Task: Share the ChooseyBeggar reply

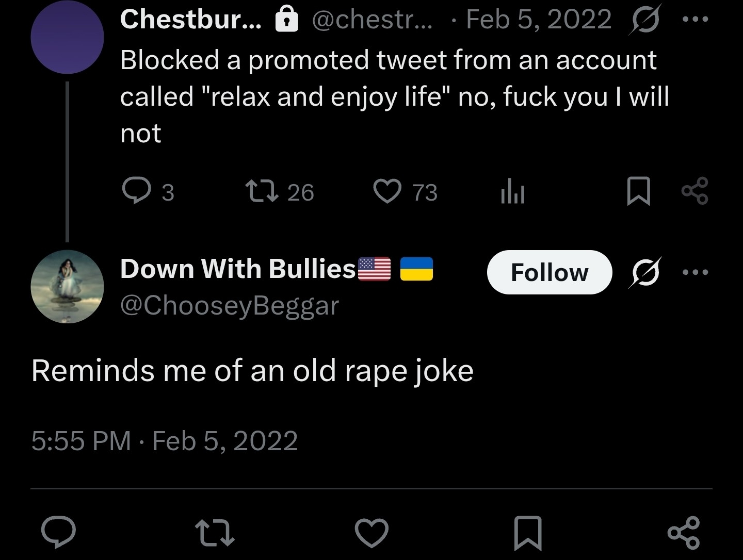Action: click(x=684, y=533)
